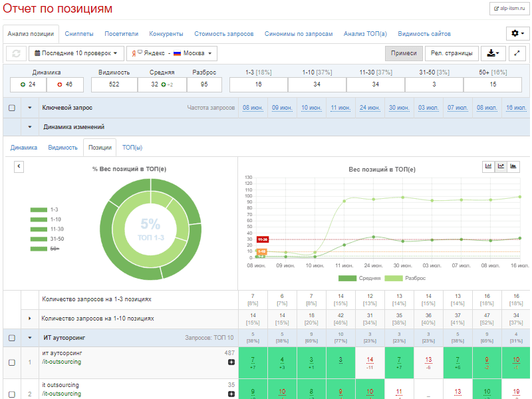Expand report to fullscreen
Viewport: 532px width, 399px height.
tap(517, 53)
